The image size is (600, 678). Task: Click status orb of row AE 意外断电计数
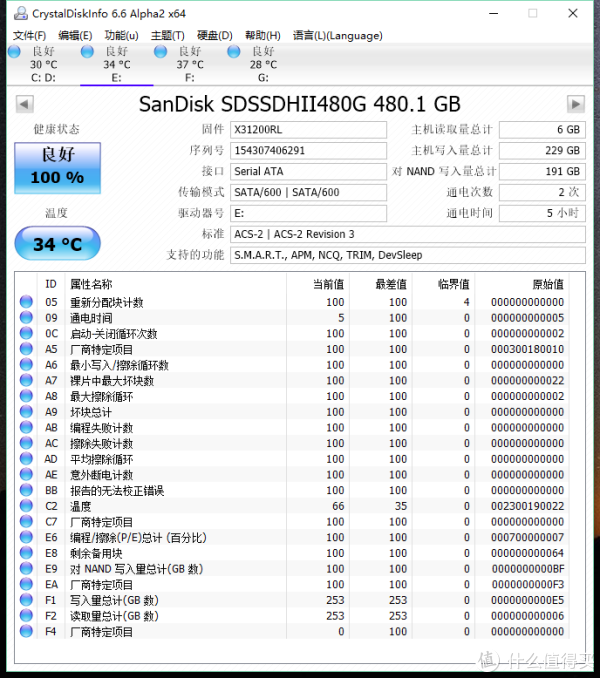pos(26,474)
